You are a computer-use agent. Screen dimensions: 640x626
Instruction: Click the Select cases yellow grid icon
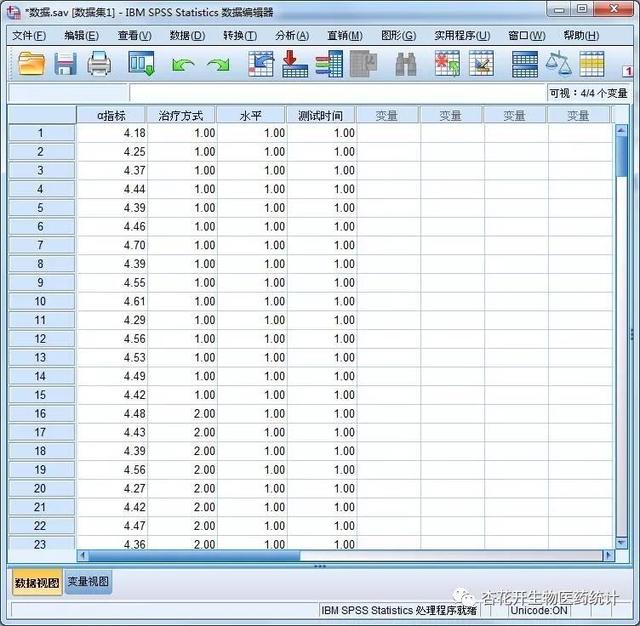tap(592, 64)
